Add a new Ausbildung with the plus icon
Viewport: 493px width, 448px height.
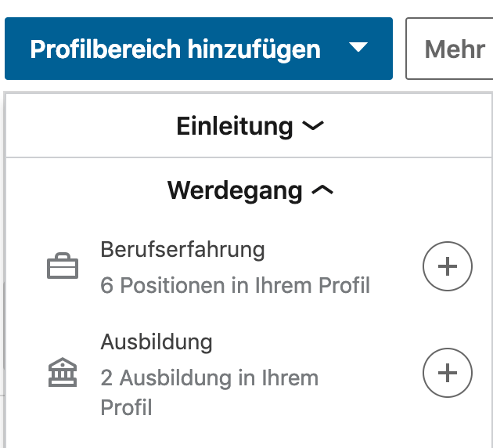(448, 373)
